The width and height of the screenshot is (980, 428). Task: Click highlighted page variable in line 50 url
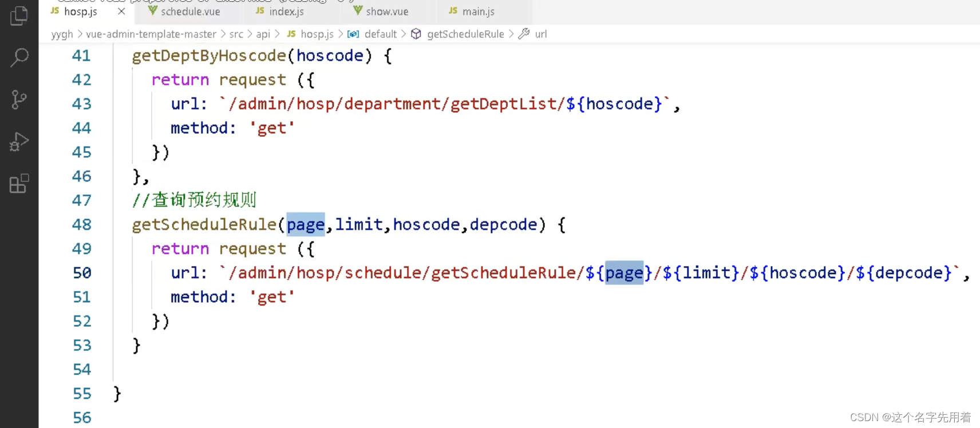[x=625, y=273]
